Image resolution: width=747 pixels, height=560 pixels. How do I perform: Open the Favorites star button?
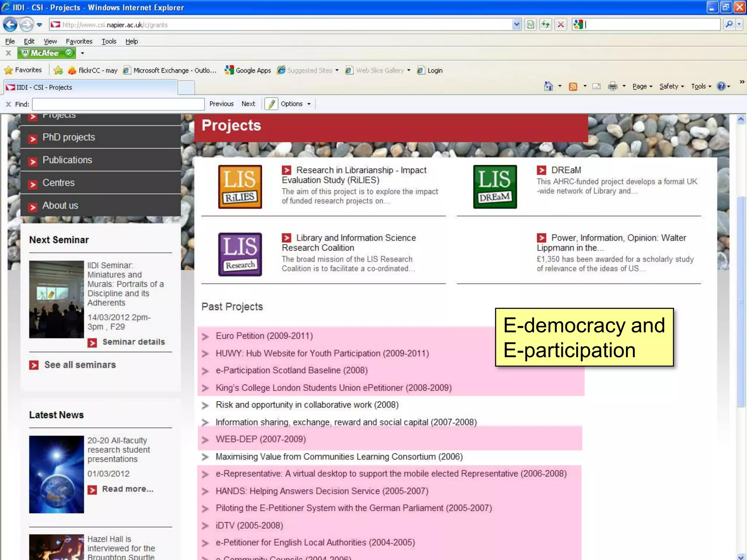point(23,70)
